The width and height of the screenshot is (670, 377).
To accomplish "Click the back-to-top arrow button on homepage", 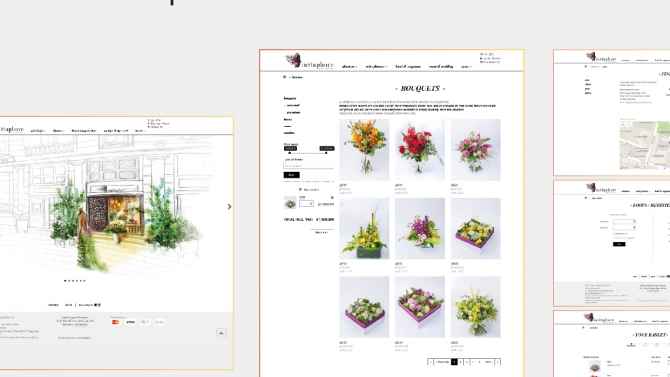I will [221, 333].
